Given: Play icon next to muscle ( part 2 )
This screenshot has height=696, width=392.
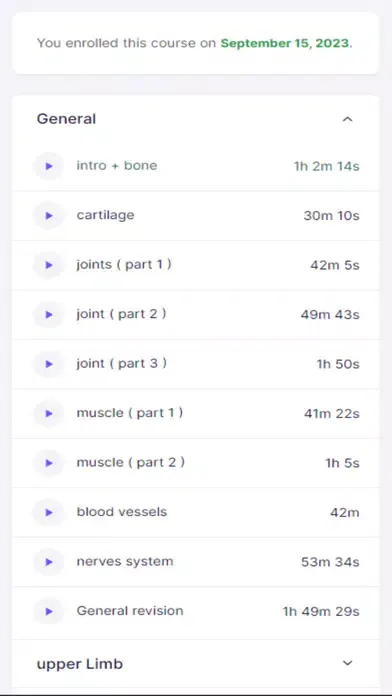Looking at the screenshot, I should pyautogui.click(x=49, y=463).
